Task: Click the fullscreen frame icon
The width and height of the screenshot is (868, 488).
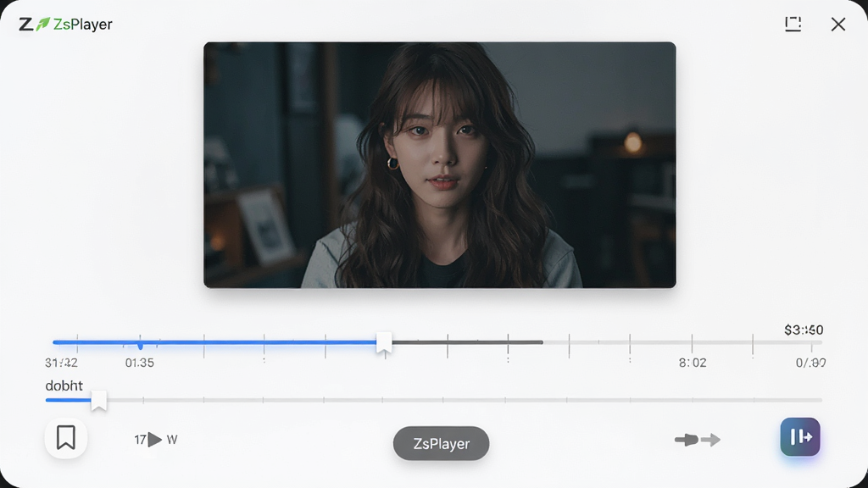Action: [793, 24]
